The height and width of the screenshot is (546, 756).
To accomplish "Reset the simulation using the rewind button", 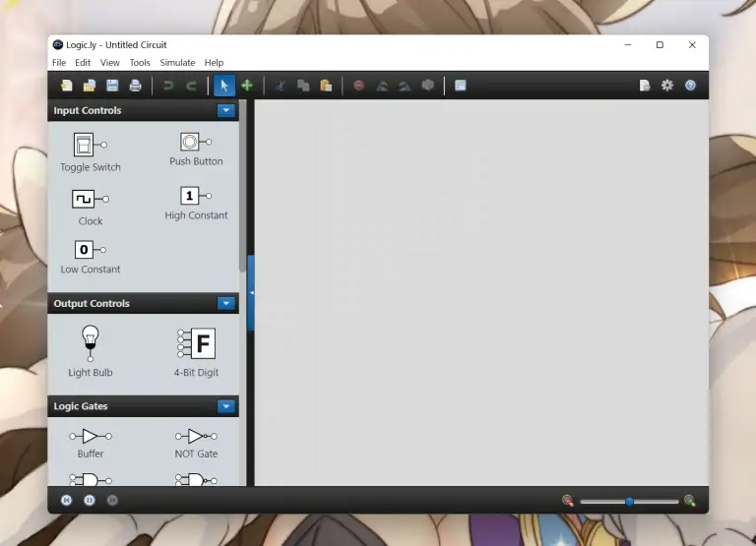I will [x=67, y=500].
